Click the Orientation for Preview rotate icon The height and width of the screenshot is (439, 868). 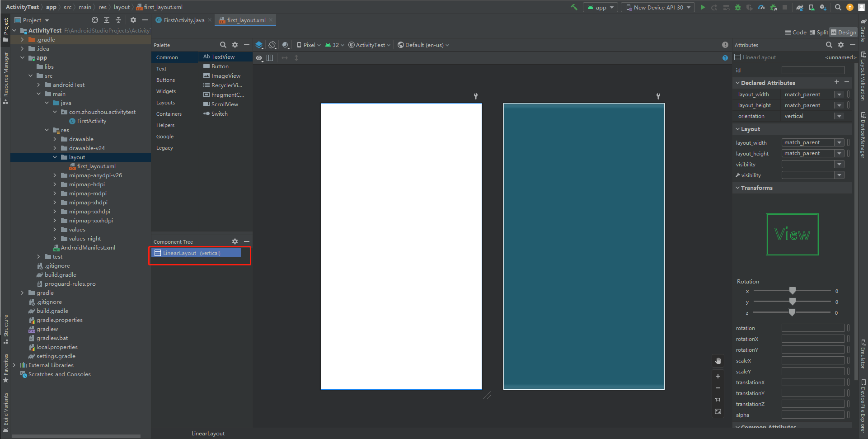coord(272,45)
